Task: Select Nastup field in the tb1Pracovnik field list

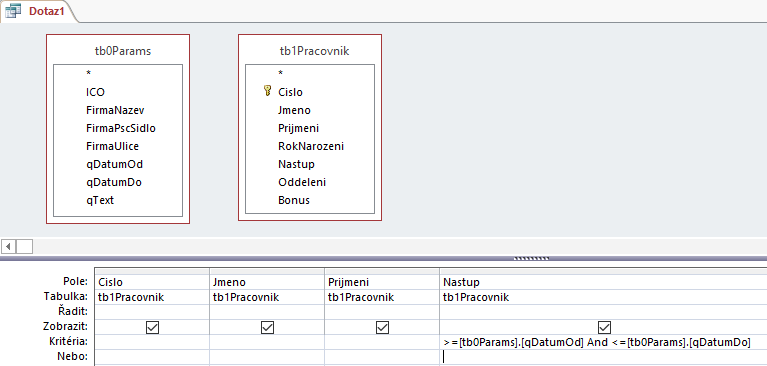Action: point(296,164)
